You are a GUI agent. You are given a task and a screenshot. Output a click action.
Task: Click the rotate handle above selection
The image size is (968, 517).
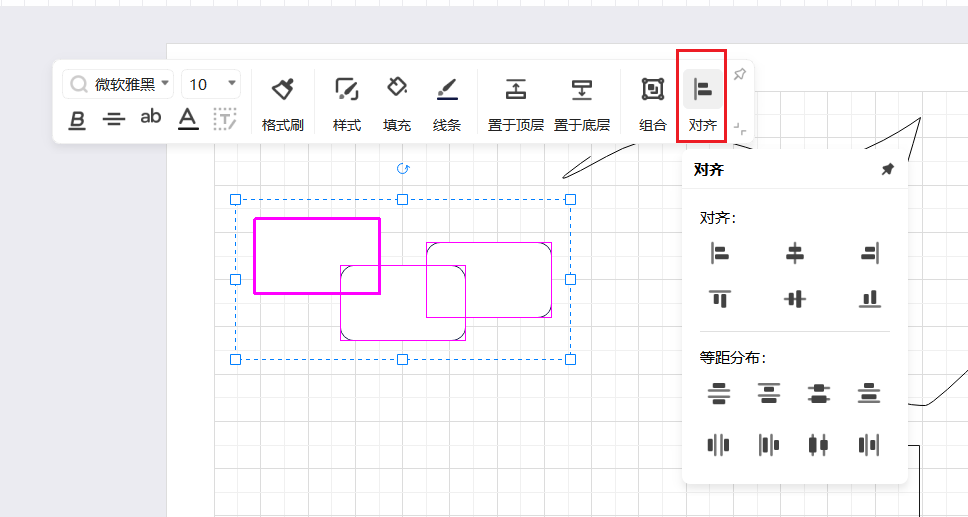(403, 169)
